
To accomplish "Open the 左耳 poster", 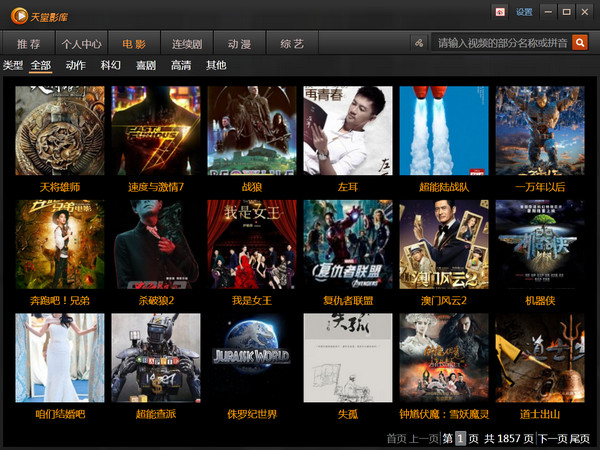I will click(x=348, y=130).
